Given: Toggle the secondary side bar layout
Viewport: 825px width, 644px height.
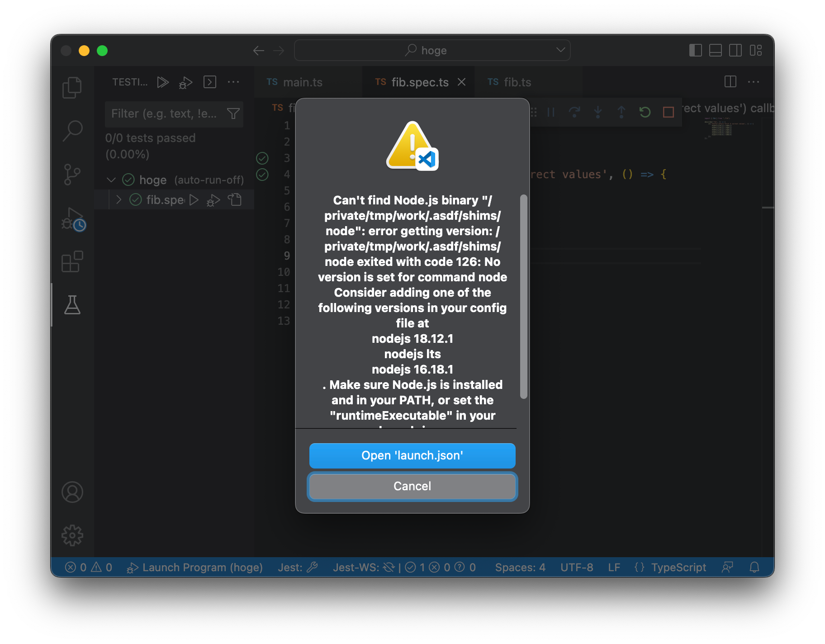Looking at the screenshot, I should 735,50.
